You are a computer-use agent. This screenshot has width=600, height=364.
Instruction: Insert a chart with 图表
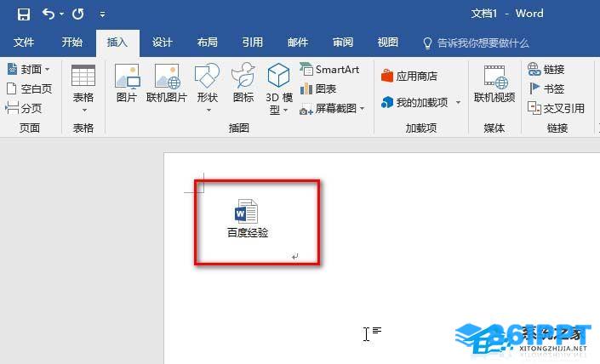318,89
